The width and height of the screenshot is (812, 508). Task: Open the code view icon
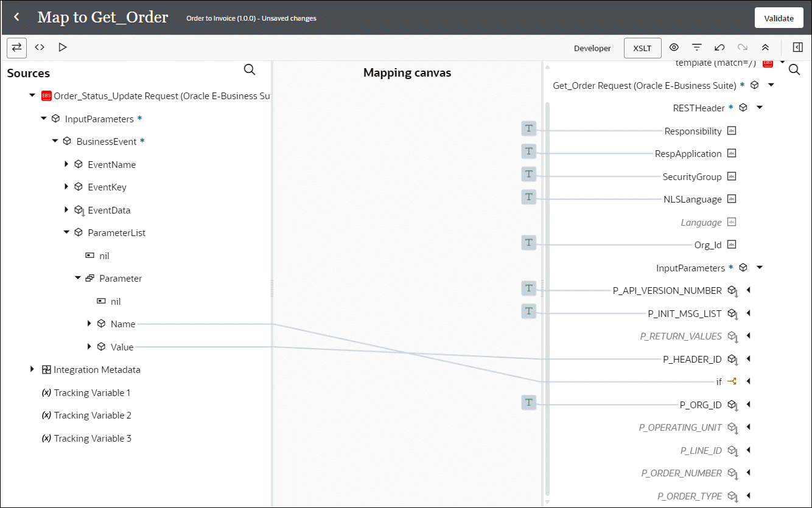(x=40, y=47)
